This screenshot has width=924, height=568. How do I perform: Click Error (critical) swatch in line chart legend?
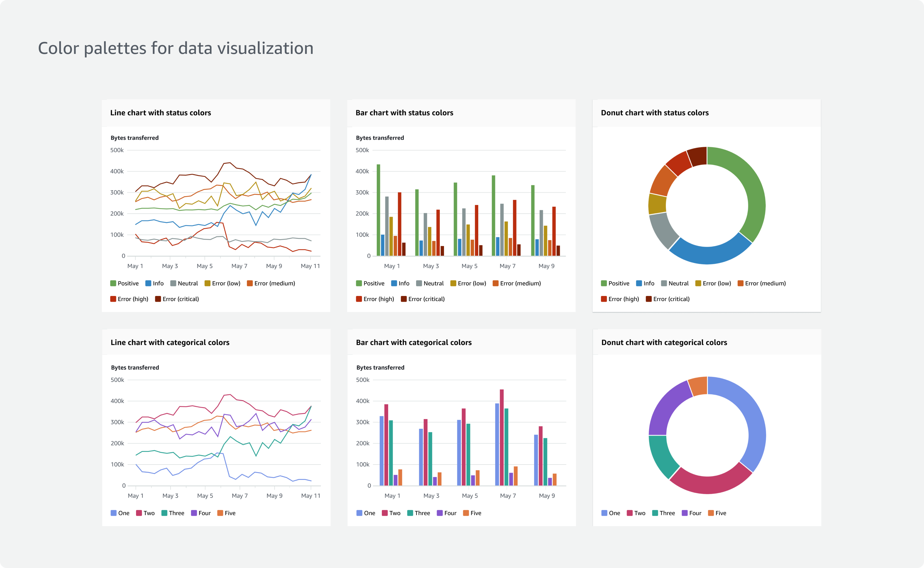[158, 299]
